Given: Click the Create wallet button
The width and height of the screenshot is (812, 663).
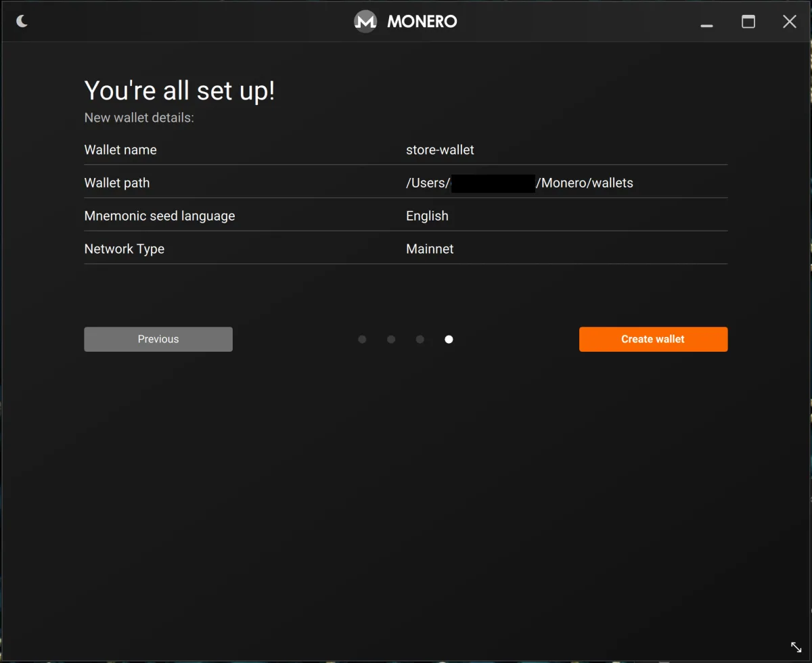Looking at the screenshot, I should tap(653, 340).
